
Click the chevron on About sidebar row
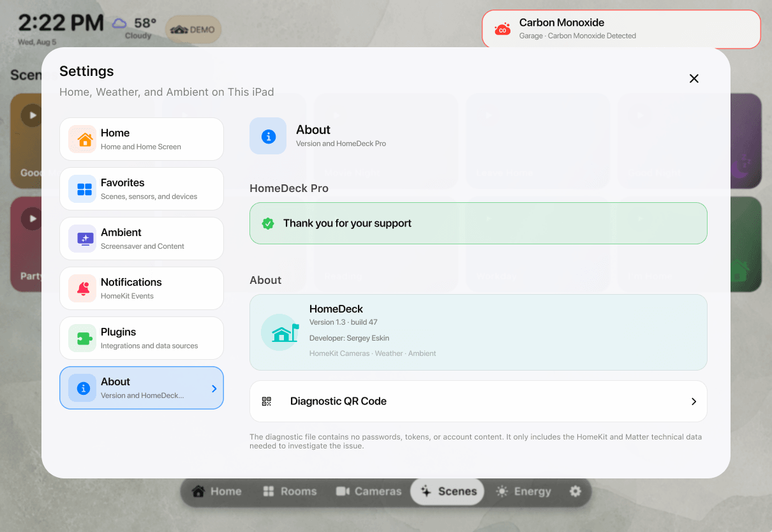214,388
